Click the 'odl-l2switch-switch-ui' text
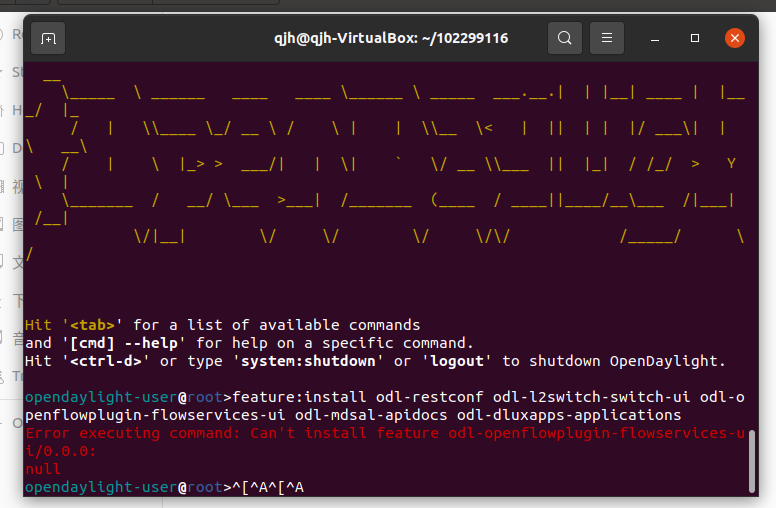The height and width of the screenshot is (508, 776). [591, 397]
